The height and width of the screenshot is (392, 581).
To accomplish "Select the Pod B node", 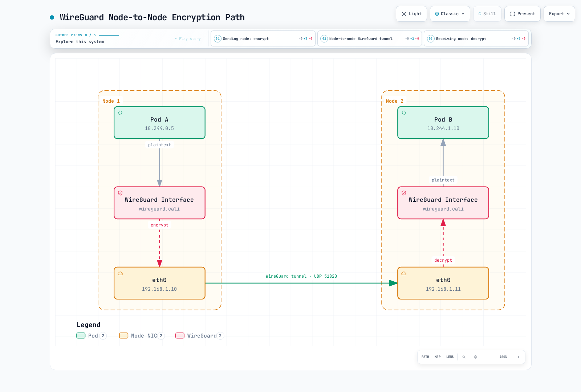I will click(443, 123).
